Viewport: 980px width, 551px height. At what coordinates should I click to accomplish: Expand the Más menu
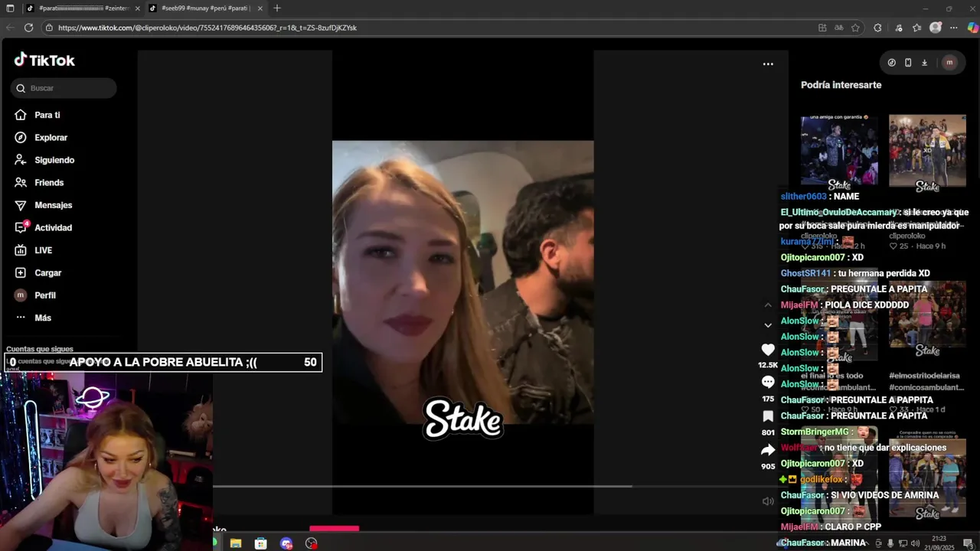(42, 318)
